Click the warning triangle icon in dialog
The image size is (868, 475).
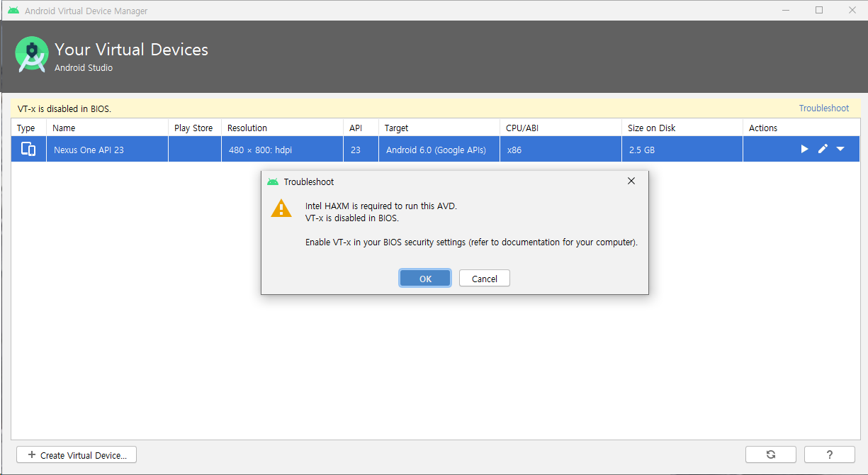[x=281, y=208]
